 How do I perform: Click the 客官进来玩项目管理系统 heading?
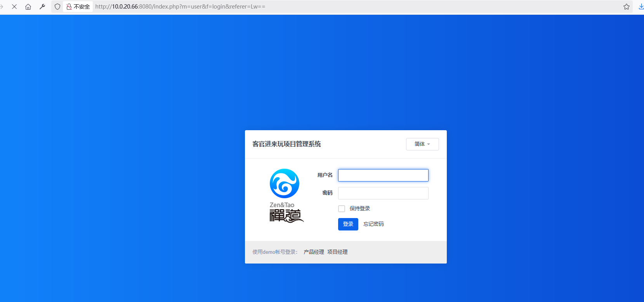tap(286, 144)
